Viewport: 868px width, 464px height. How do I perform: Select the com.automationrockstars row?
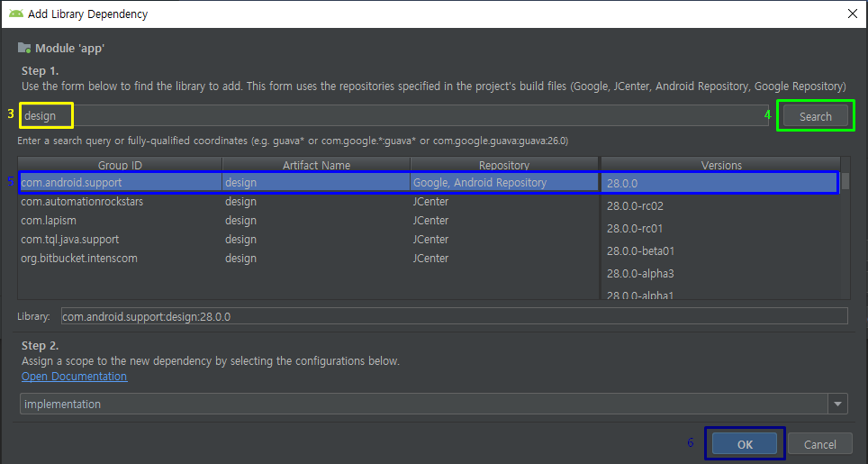point(309,202)
